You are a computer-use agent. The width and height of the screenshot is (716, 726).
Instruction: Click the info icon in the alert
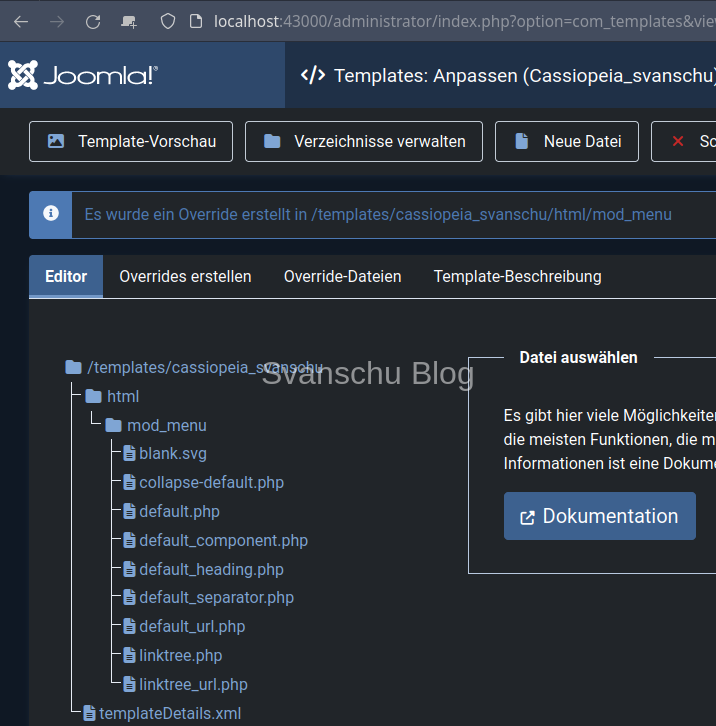pyautogui.click(x=51, y=214)
